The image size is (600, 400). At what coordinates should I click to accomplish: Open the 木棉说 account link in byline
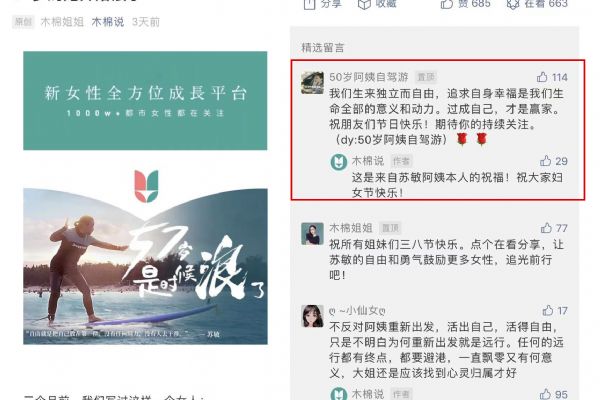click(108, 22)
